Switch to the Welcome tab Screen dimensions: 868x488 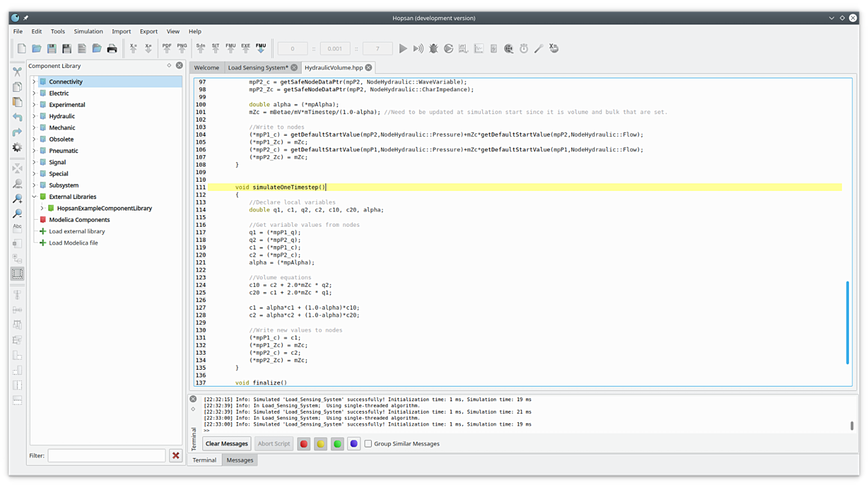click(207, 68)
